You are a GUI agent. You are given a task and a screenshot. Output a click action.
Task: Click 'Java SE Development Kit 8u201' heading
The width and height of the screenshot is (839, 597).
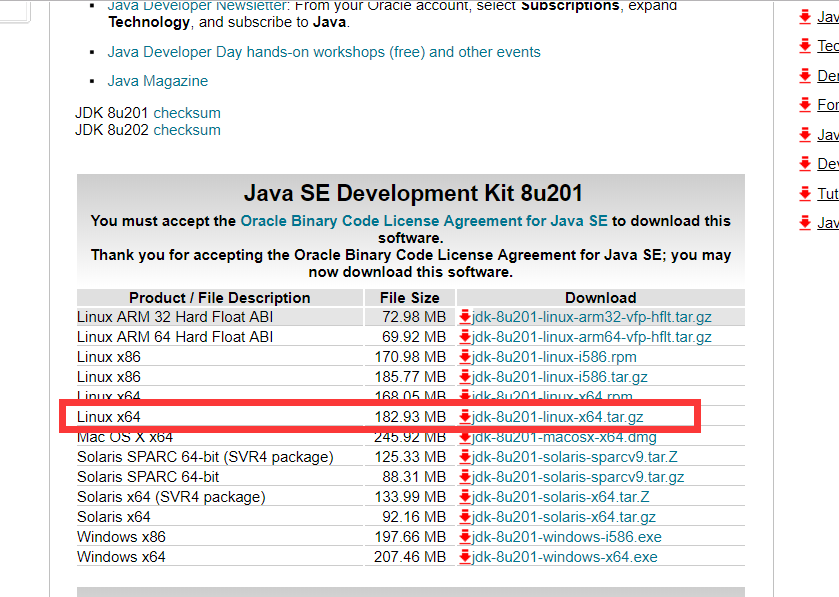point(413,193)
